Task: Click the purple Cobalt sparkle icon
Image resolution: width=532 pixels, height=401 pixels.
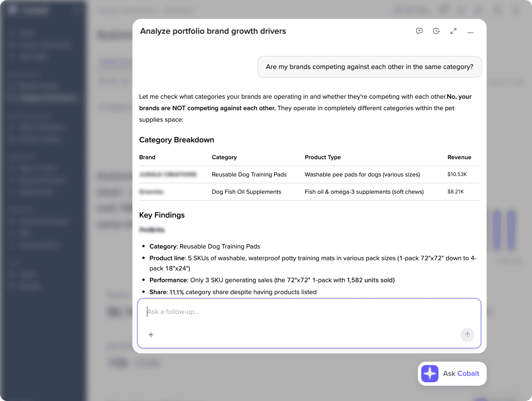Action: tap(430, 374)
